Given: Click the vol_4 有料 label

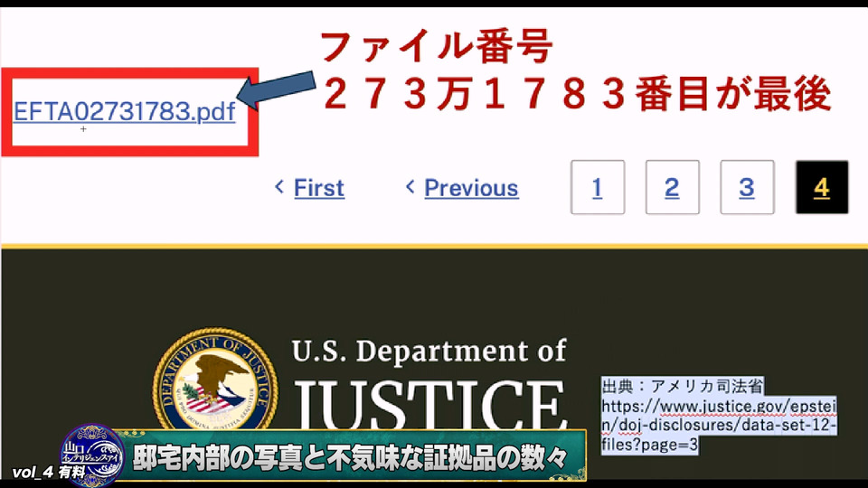Looking at the screenshot, I should pyautogui.click(x=49, y=472).
